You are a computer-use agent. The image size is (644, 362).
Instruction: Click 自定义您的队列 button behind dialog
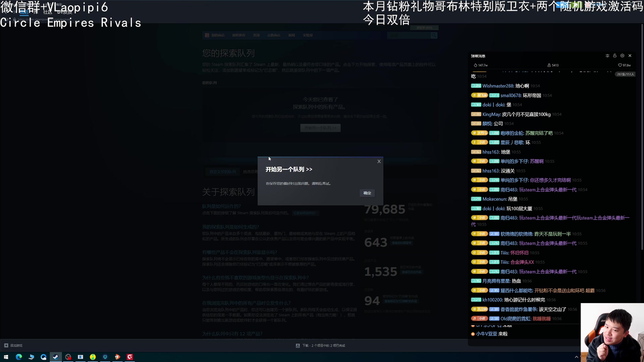pyautogui.click(x=223, y=172)
